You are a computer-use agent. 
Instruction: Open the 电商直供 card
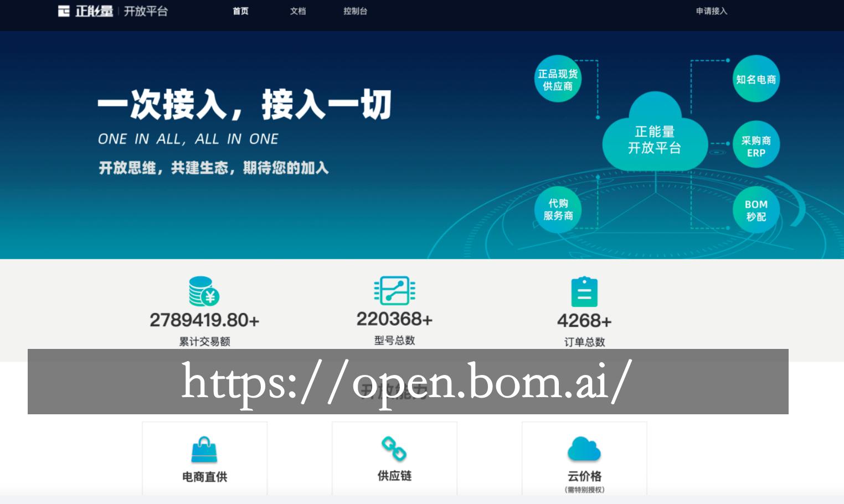pyautogui.click(x=205, y=459)
